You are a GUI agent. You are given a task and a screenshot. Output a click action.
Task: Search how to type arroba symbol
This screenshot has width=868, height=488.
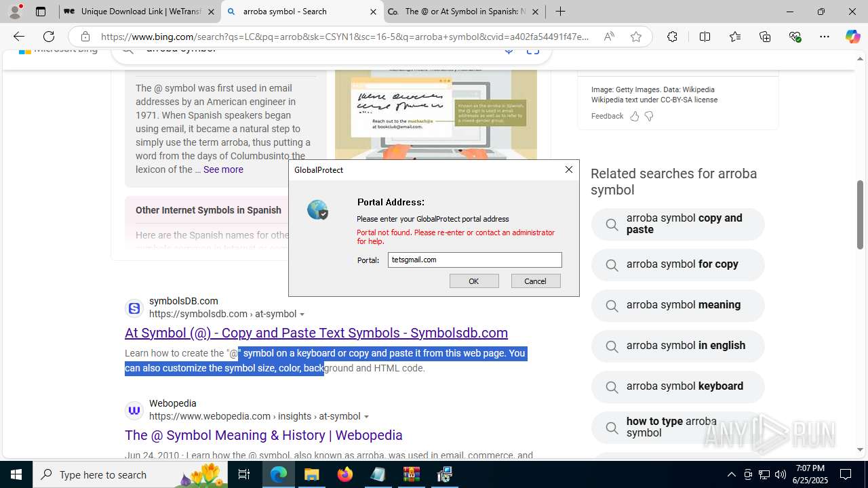(678, 427)
